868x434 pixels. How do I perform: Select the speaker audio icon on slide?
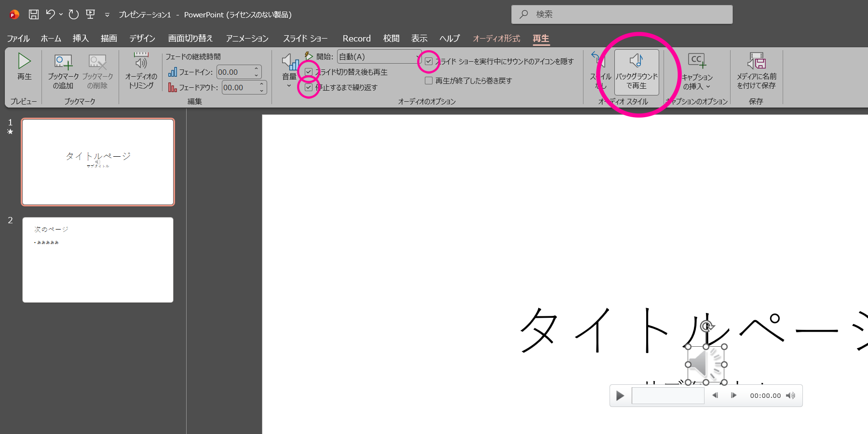[x=705, y=365]
